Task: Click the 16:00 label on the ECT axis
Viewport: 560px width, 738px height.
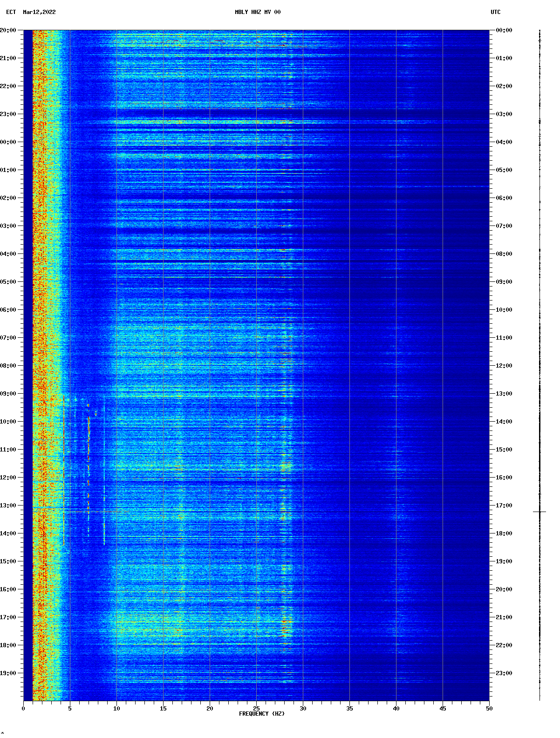Action: 8,589
